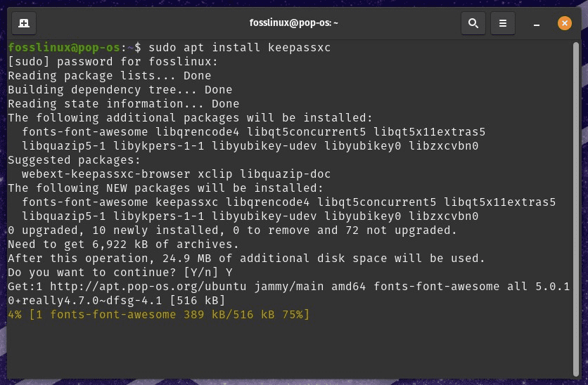Click the http://apt.pop-os.org/ubuntu URL
Screen dimensions: 588x385
[148, 287]
